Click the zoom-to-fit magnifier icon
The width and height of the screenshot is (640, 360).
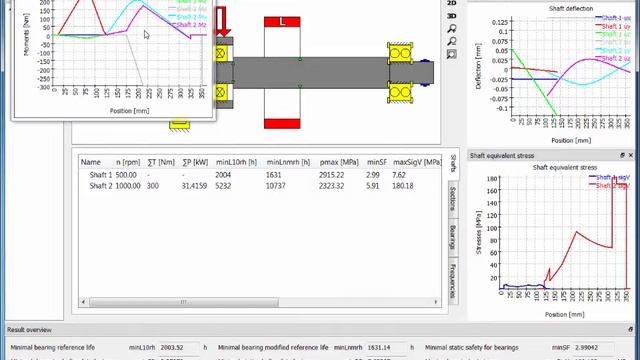point(451,54)
